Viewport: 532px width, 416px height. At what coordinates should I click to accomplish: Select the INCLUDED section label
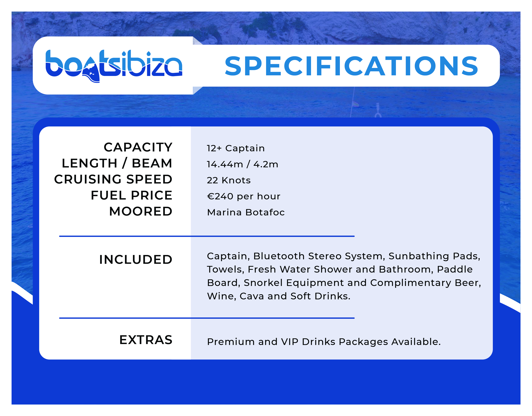136,260
